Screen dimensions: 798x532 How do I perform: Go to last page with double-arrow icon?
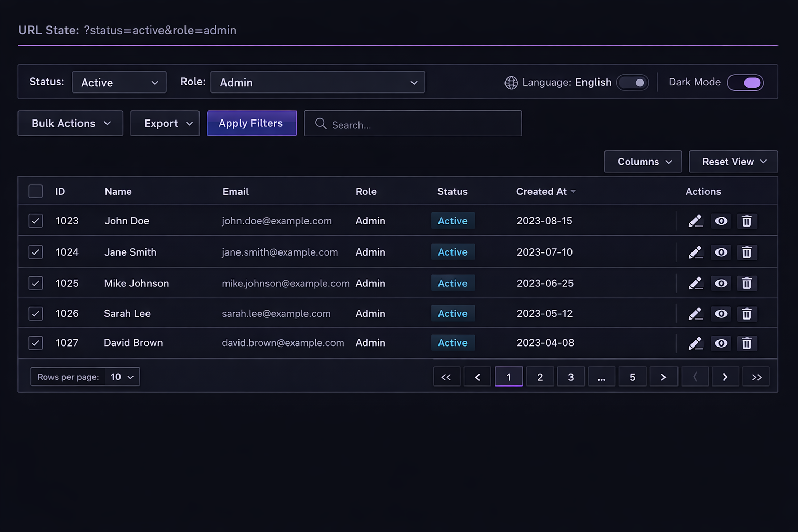coord(756,377)
